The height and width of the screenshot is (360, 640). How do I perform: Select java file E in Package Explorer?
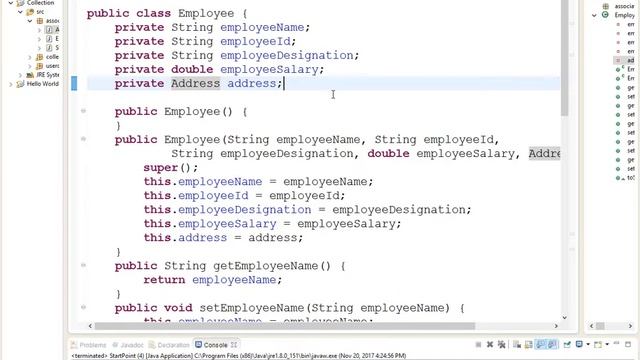tap(53, 39)
